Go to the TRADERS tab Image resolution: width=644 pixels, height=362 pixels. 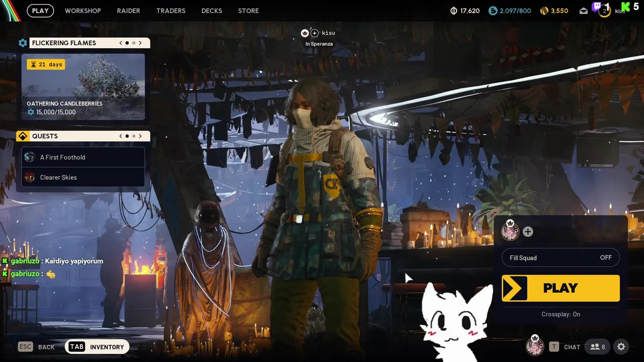coord(171,11)
